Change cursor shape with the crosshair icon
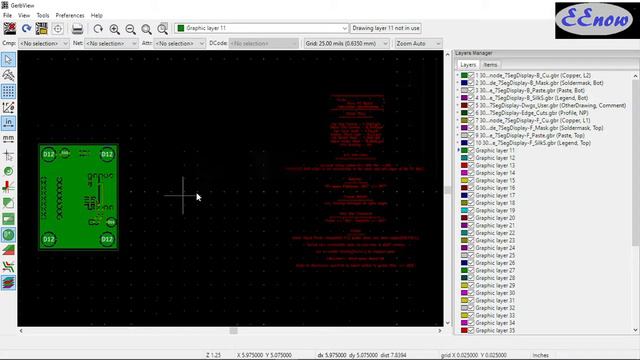 click(8, 155)
